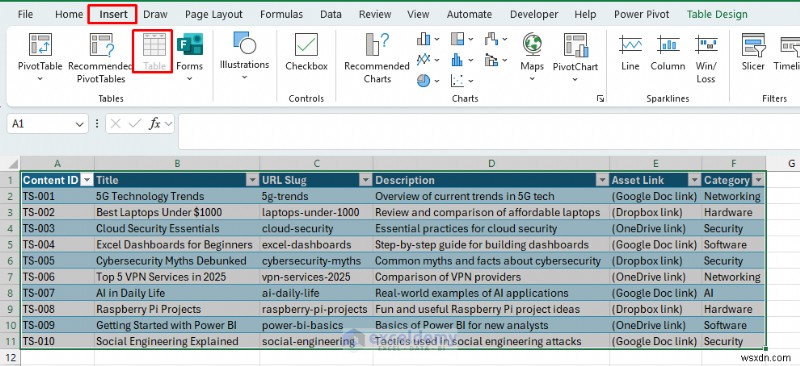Click Recommended PivotTables icon
Image resolution: width=800 pixels, height=366 pixels.
click(101, 45)
